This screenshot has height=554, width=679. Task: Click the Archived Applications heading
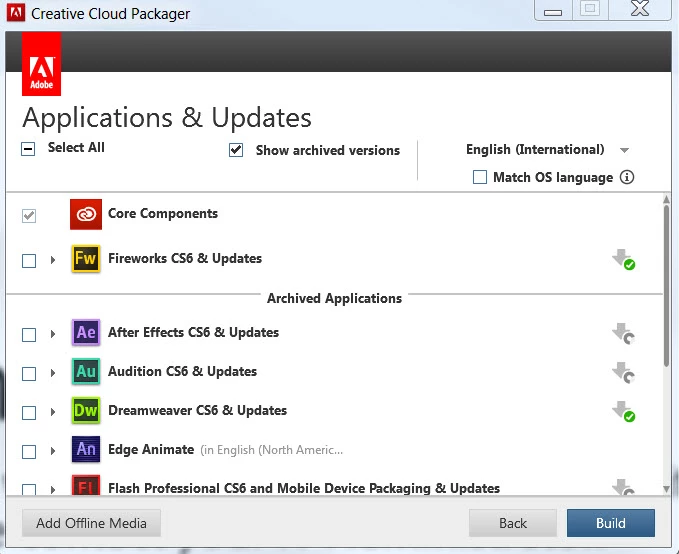coord(334,298)
